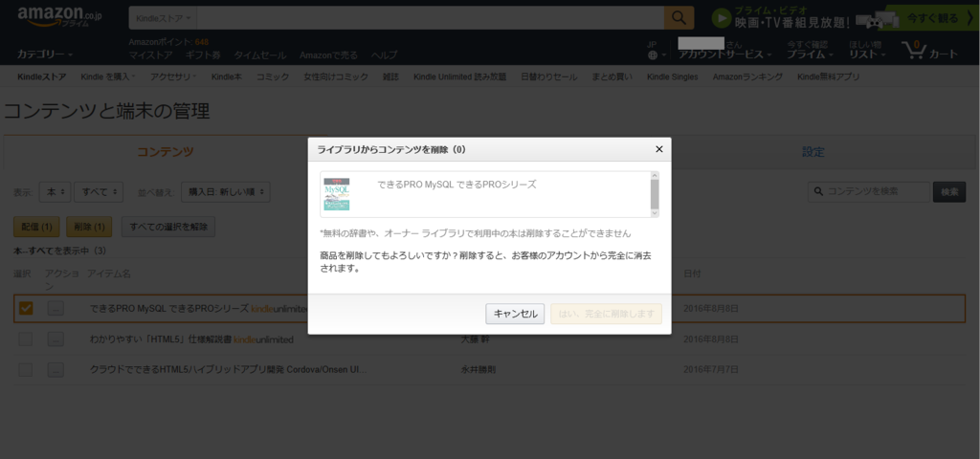The image size is (980, 459).
Task: Open Kindle Unlimited 読み放題 menu item
Action: pos(460,76)
